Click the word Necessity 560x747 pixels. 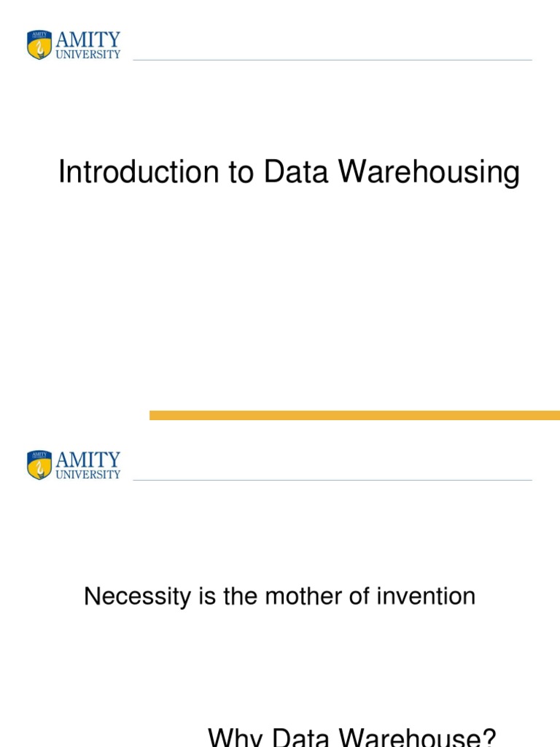(138, 597)
